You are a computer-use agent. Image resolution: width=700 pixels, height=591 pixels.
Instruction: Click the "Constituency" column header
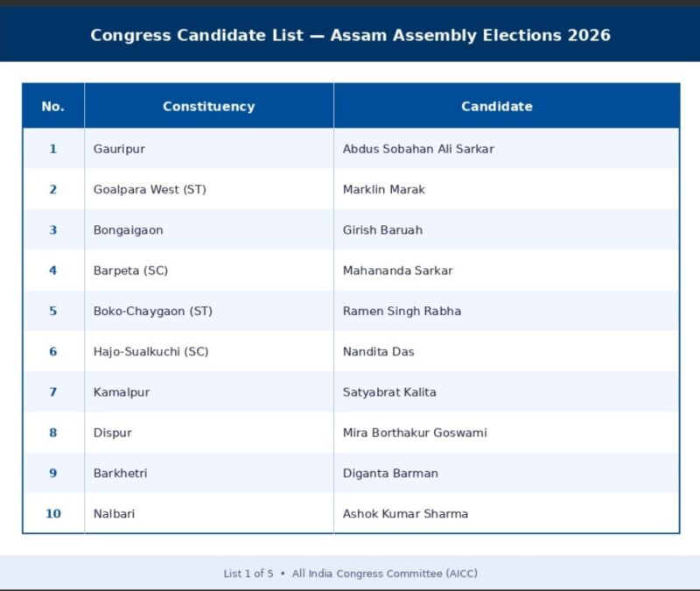click(x=208, y=107)
